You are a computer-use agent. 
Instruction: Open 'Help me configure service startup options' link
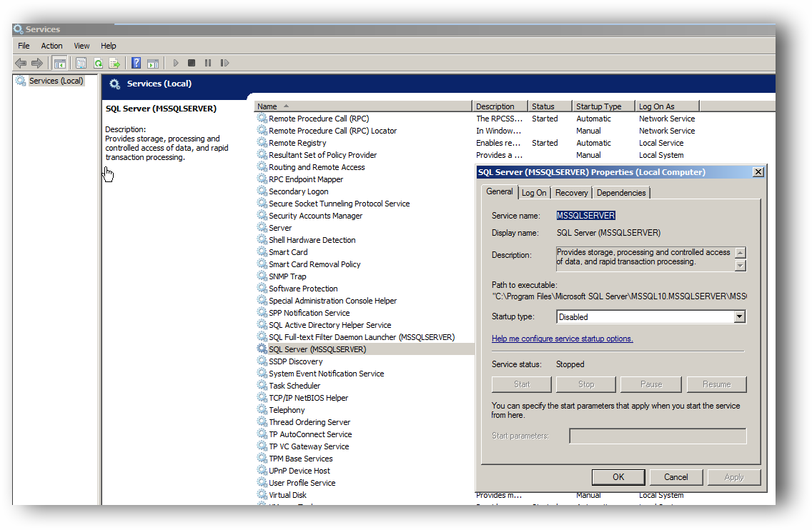coord(563,339)
